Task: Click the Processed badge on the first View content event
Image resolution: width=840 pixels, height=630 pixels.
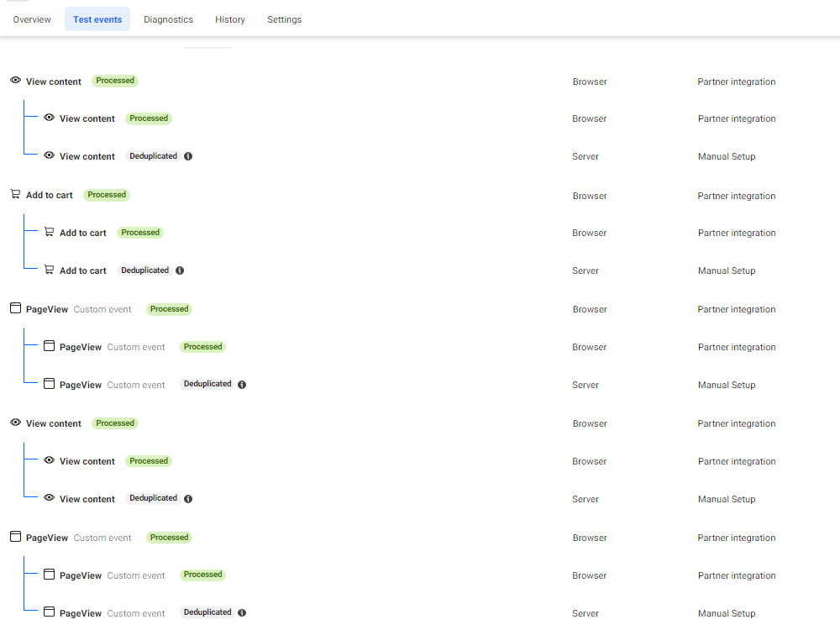Action: tap(114, 81)
